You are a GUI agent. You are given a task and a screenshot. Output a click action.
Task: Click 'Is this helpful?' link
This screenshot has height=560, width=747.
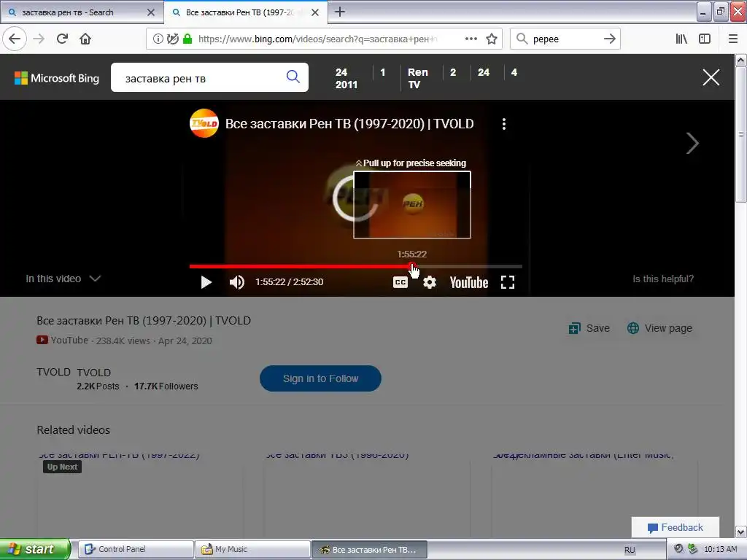662,279
